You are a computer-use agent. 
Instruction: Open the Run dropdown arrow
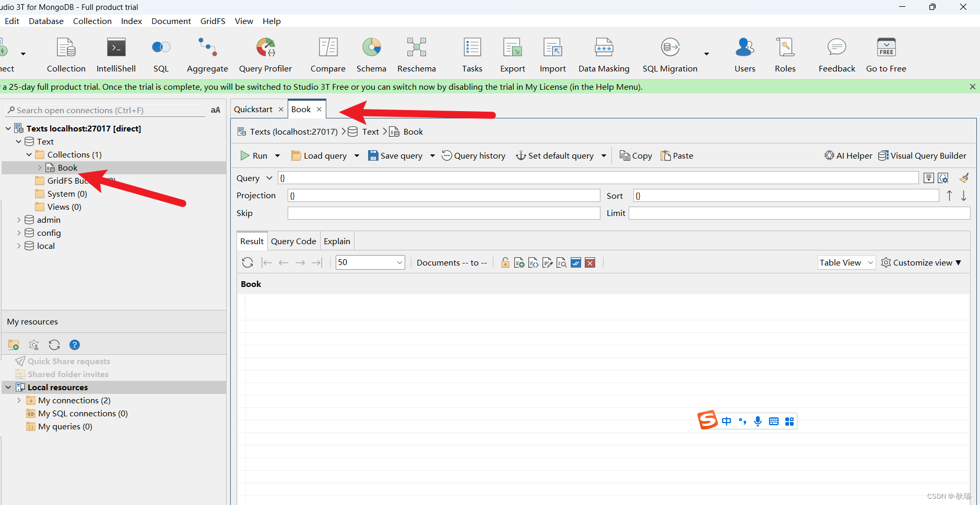click(277, 155)
